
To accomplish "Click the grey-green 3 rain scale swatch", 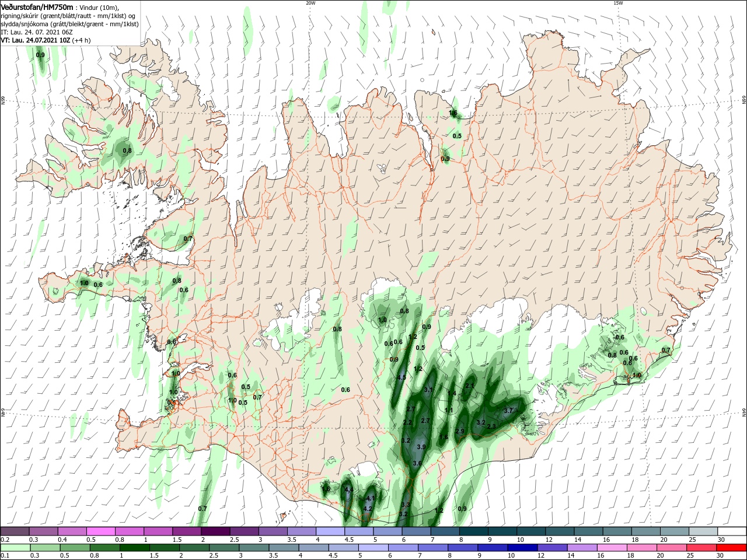I will coord(253,548).
